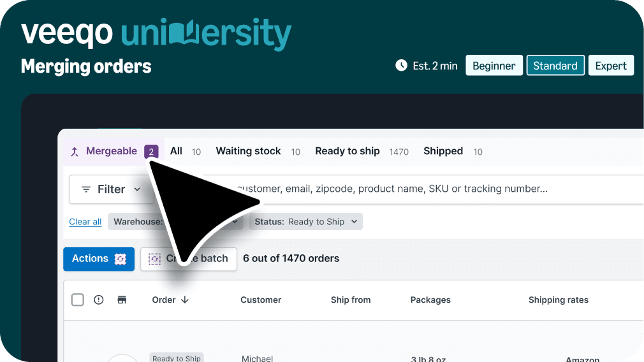Click the alert column header icon
644x362 pixels.
click(99, 300)
